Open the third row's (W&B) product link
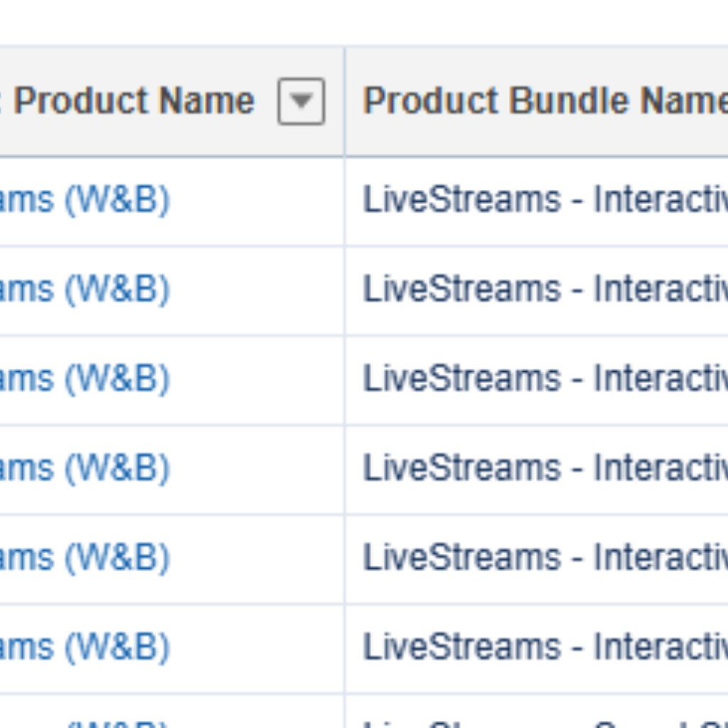The height and width of the screenshot is (728, 728). (85, 378)
